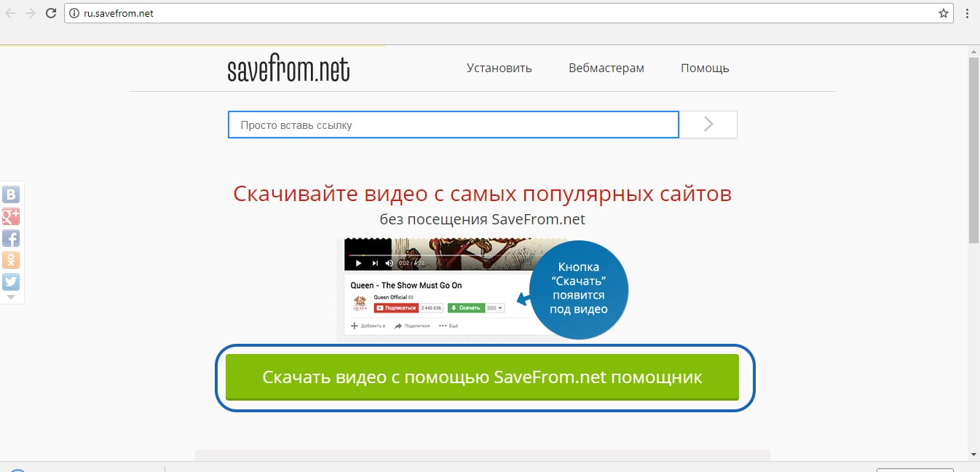Focus the Просто вставь ссылку input field
The width and height of the screenshot is (980, 472).
pyautogui.click(x=453, y=125)
